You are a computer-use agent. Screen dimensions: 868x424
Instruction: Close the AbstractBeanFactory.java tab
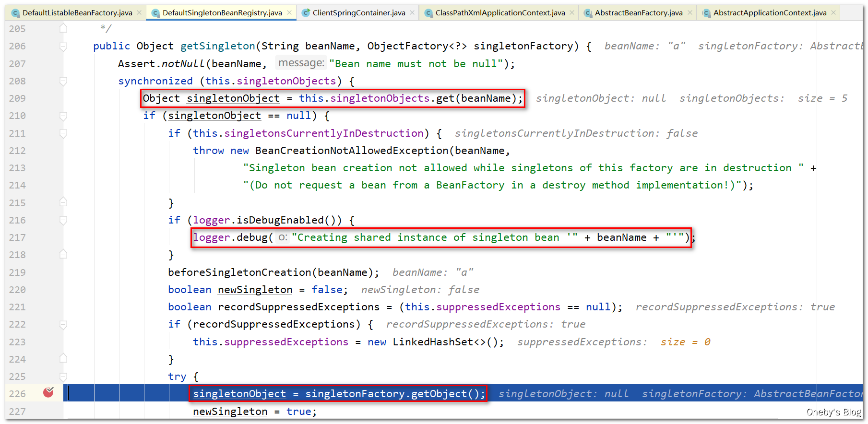(x=690, y=13)
